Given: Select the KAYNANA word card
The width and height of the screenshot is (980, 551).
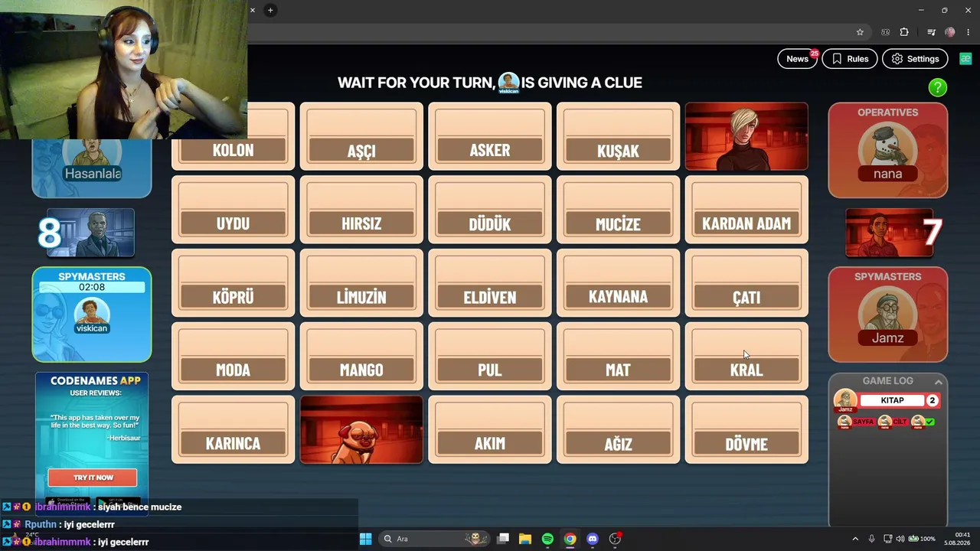Looking at the screenshot, I should [618, 283].
